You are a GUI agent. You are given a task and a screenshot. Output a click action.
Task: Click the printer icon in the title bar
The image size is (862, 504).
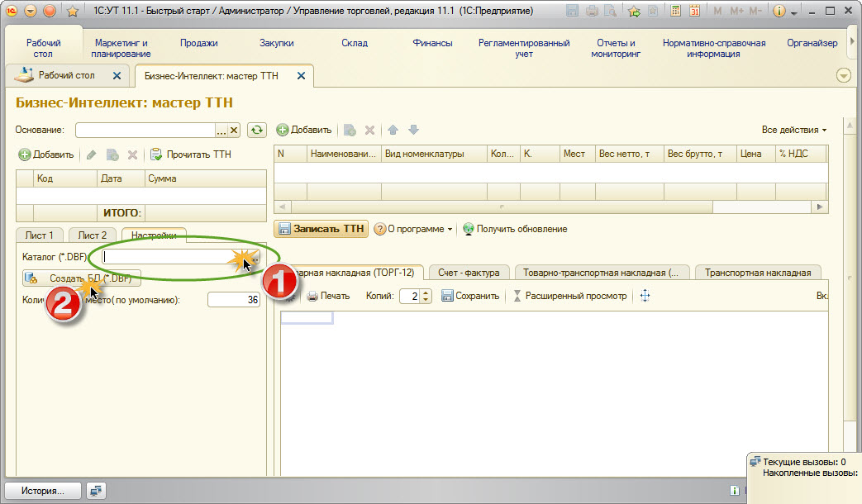tap(592, 11)
